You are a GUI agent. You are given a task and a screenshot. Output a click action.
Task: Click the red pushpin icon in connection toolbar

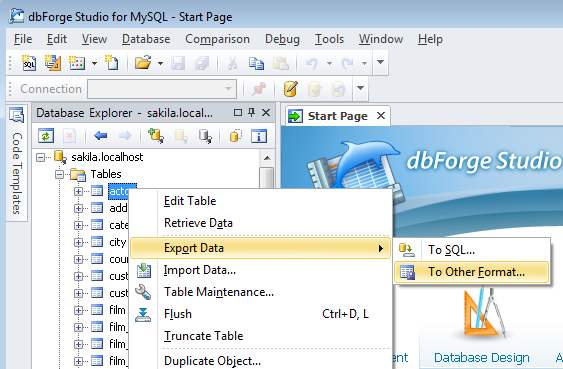tap(259, 89)
